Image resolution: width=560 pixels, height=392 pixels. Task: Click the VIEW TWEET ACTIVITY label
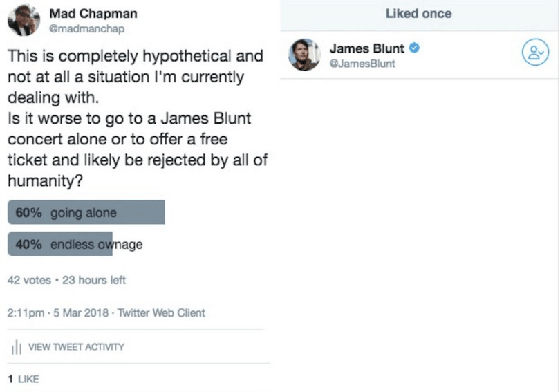[x=76, y=346]
